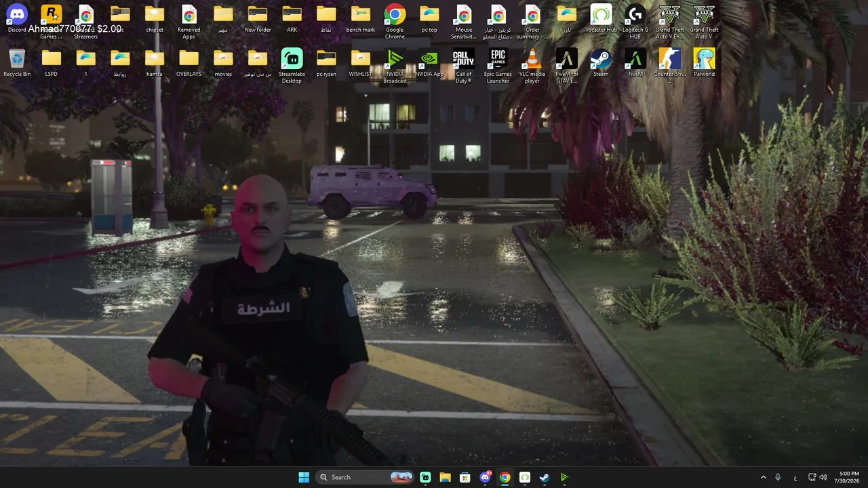Select the Palworld desktop shortcut
This screenshot has width=868, height=488.
(x=705, y=63)
